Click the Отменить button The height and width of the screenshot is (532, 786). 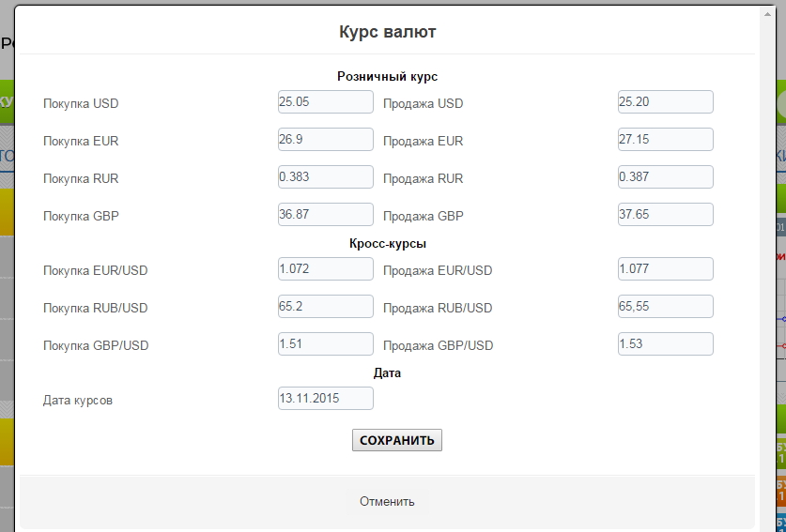(x=387, y=501)
